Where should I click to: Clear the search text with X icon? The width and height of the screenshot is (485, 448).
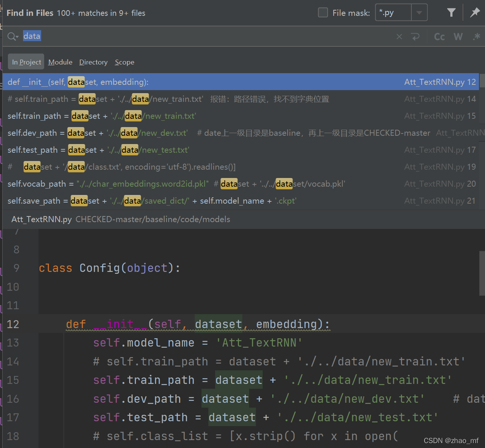(x=399, y=37)
